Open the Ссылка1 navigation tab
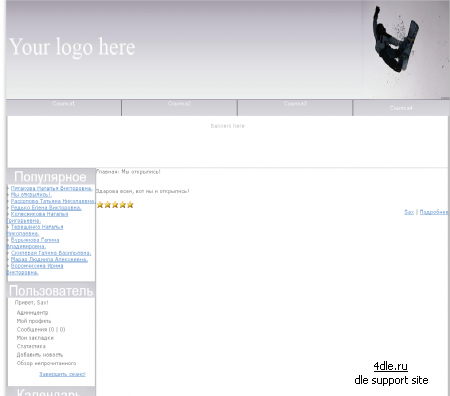450x396 pixels. click(x=64, y=104)
